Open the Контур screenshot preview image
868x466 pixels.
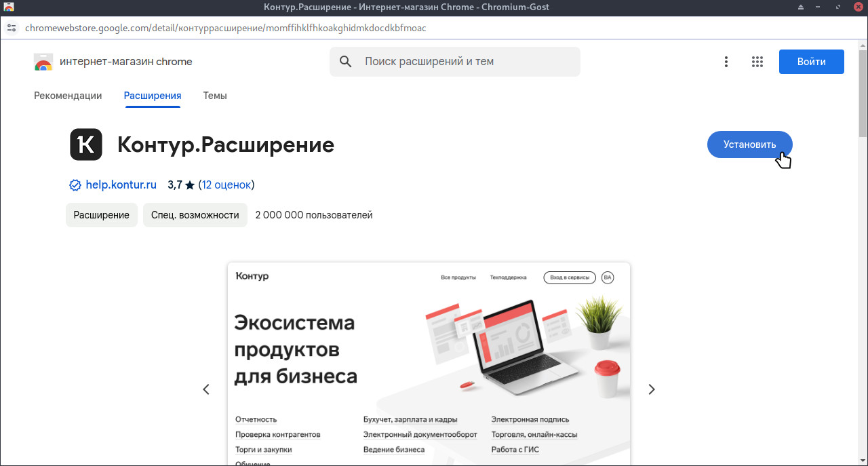point(429,364)
